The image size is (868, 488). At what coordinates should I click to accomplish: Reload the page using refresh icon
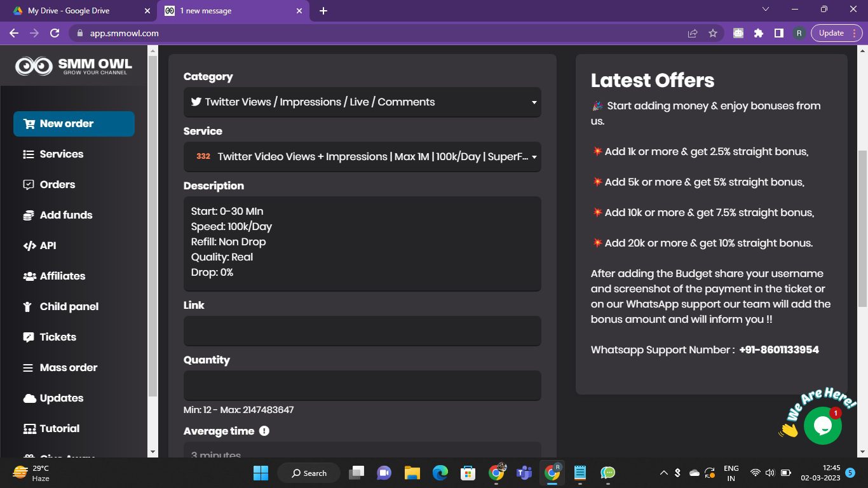coord(55,33)
